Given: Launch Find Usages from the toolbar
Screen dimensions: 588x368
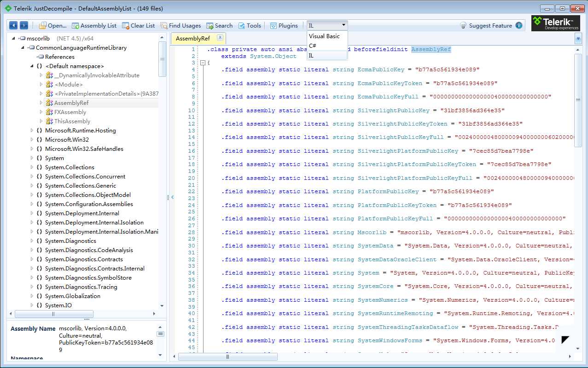Looking at the screenshot, I should (180, 26).
